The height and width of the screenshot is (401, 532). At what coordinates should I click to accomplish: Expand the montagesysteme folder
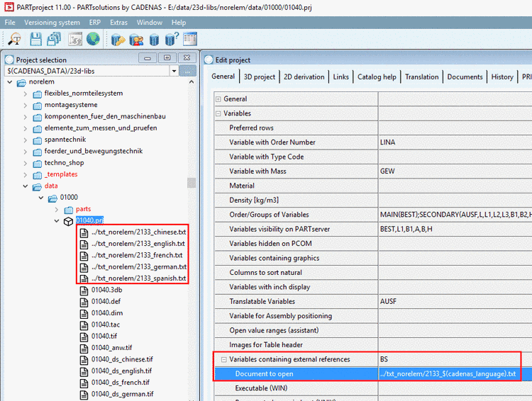pos(26,106)
